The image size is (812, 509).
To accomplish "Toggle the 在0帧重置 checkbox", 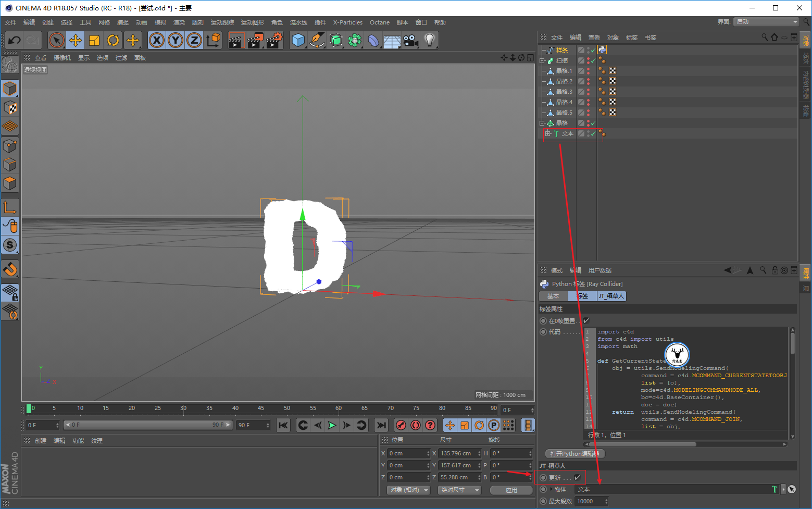I will point(586,320).
